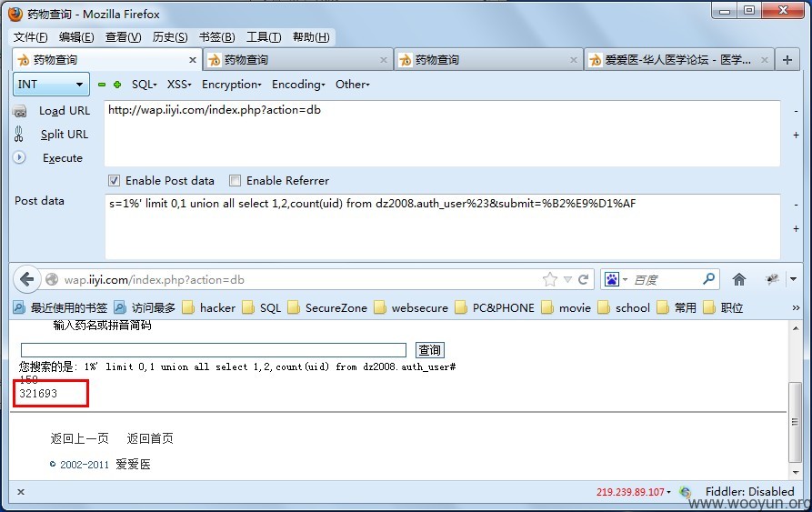
Task: Click the 查询 search button
Action: [x=430, y=350]
